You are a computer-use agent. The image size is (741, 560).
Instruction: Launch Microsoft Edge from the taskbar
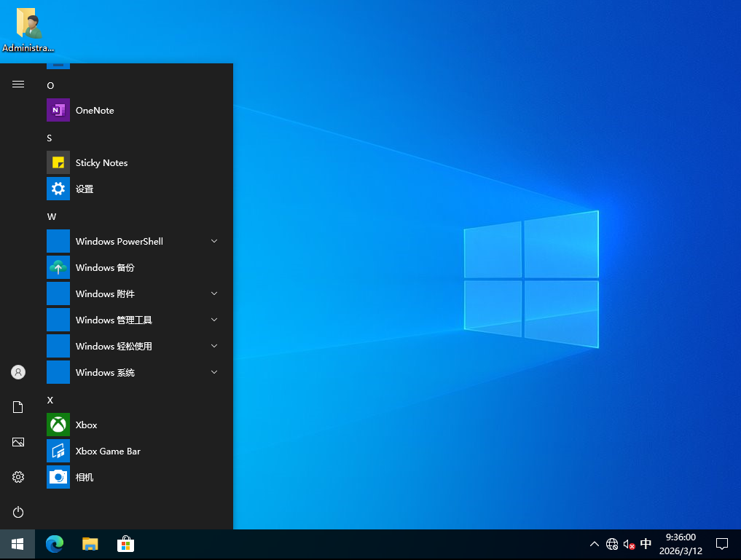55,544
